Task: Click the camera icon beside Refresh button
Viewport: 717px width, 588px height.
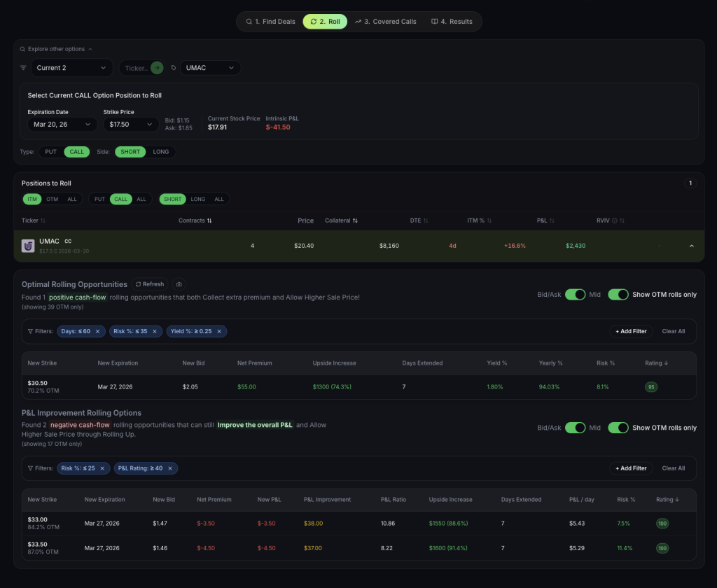Action: tap(179, 284)
